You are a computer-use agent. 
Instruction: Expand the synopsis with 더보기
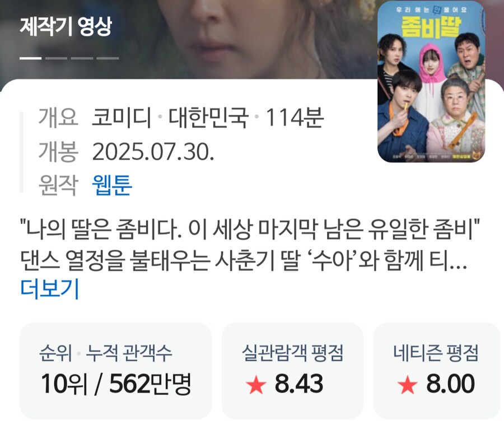(49, 289)
